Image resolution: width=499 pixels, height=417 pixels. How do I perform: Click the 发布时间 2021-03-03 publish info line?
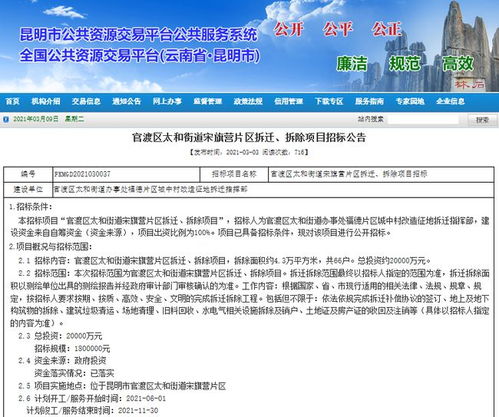(x=249, y=152)
